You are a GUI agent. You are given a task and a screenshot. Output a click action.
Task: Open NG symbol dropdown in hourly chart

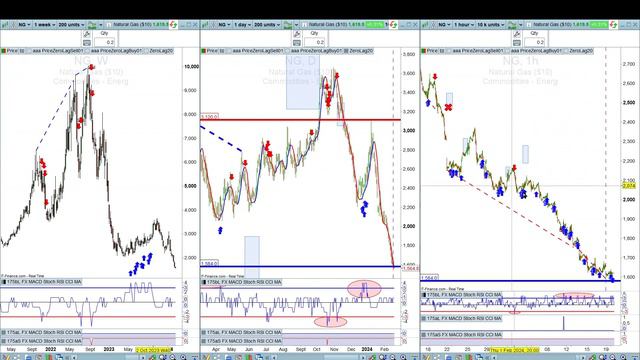tap(444, 25)
